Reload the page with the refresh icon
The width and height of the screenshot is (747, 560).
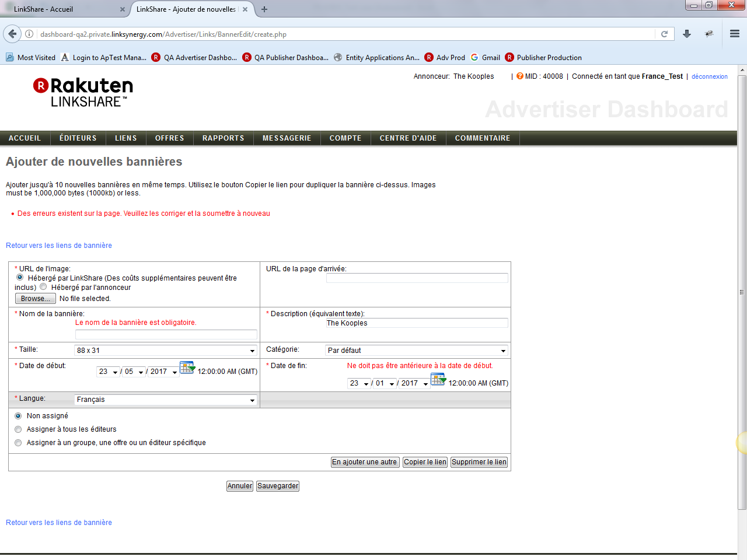pos(664,34)
